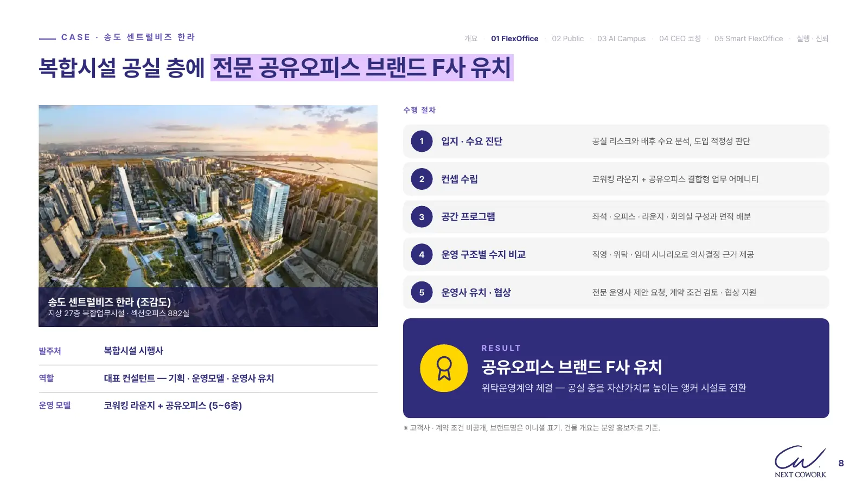Click the step 1 number circle
Viewport: 868px width, 488px height.
click(422, 142)
